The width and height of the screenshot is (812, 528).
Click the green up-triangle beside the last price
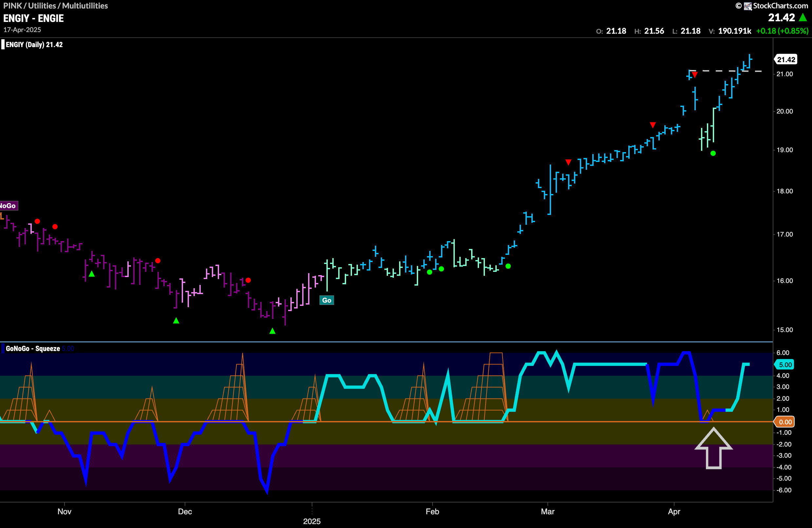[x=803, y=17]
